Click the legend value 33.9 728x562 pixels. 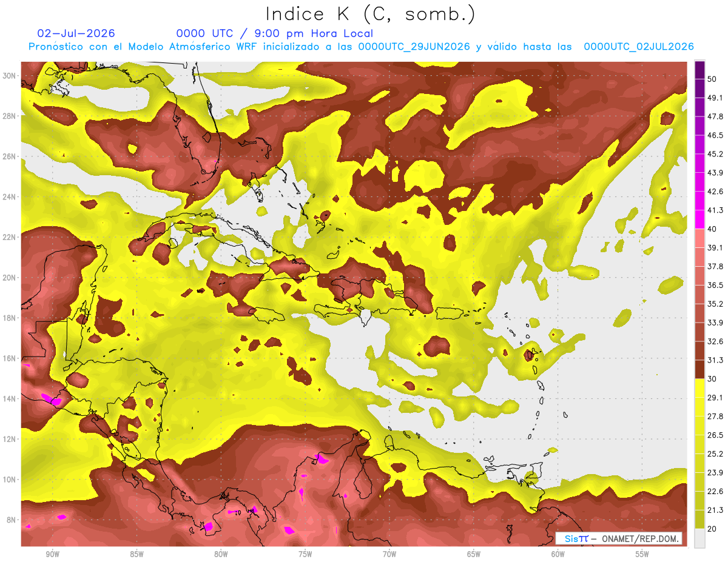click(715, 323)
